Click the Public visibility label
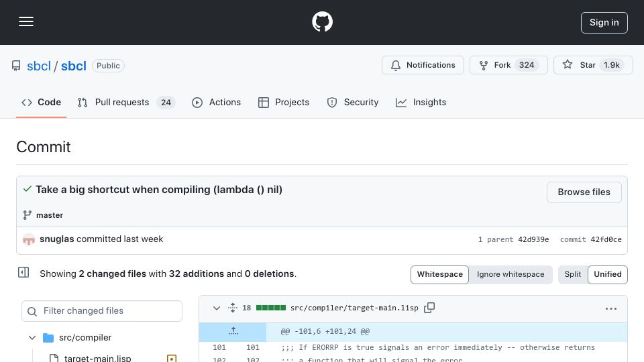This screenshot has height=362, width=644. point(108,66)
